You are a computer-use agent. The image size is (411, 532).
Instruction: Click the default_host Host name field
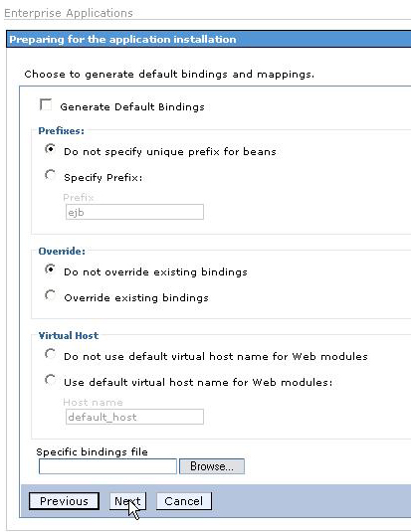click(x=134, y=417)
